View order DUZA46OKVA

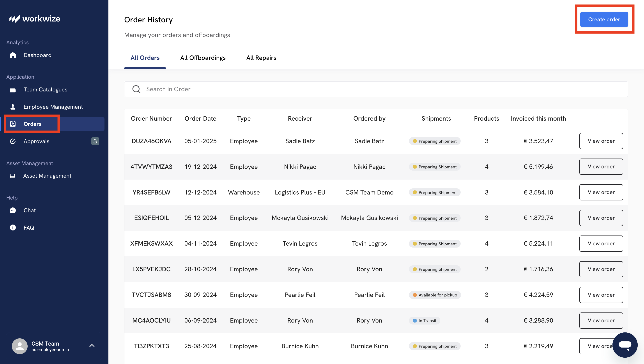[x=601, y=141]
